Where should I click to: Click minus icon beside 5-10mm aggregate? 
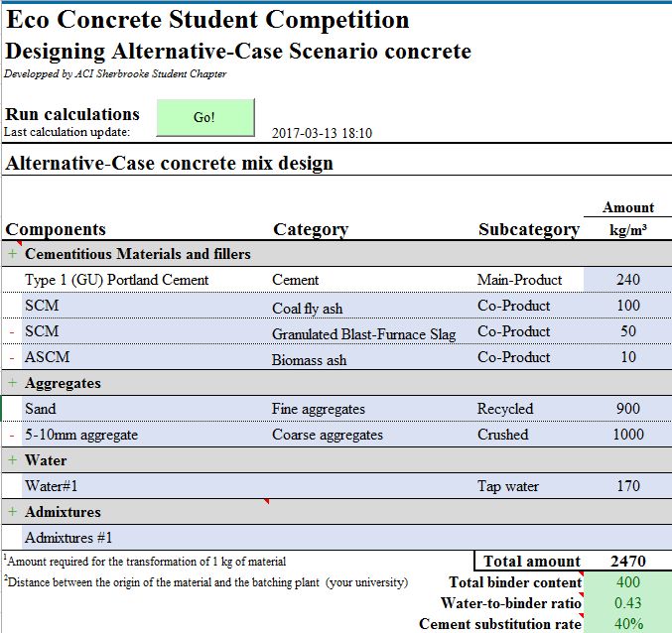click(12, 435)
